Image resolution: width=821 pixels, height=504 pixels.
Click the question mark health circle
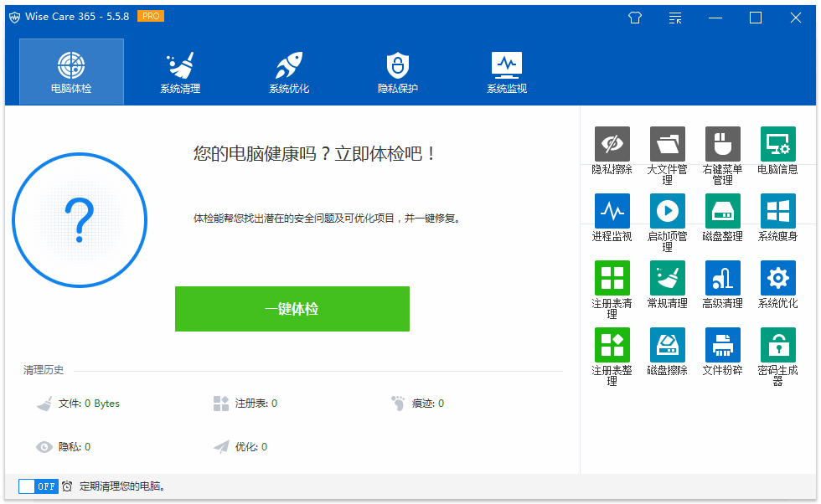click(80, 220)
